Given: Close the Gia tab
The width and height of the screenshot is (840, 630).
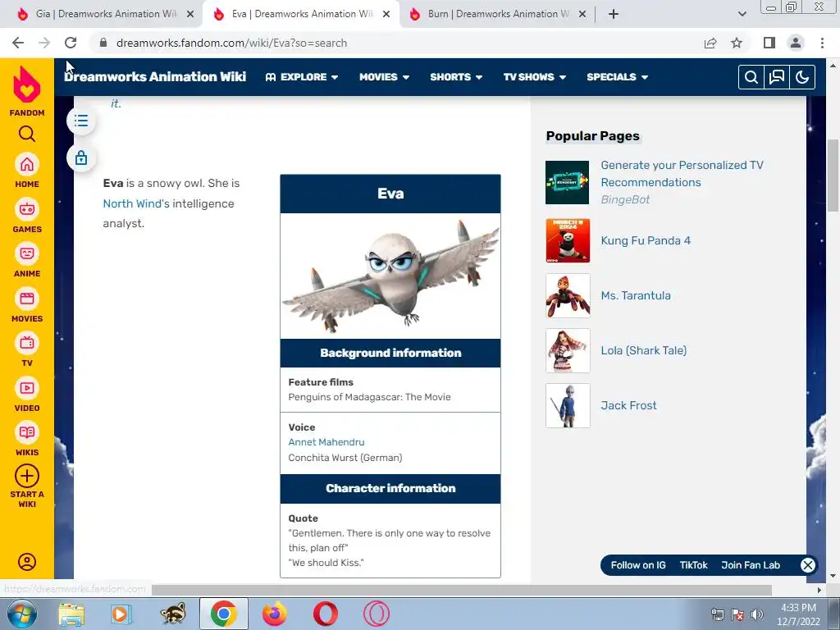Looking at the screenshot, I should pyautogui.click(x=190, y=15).
